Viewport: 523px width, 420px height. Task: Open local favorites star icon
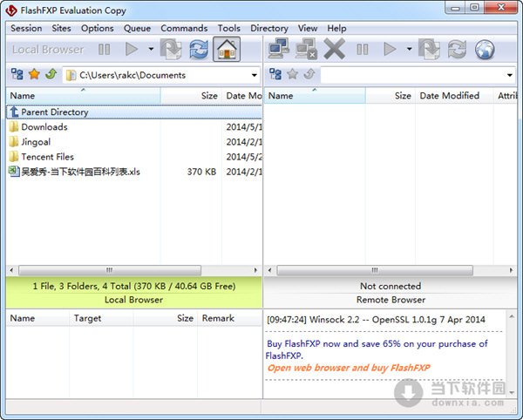point(34,74)
